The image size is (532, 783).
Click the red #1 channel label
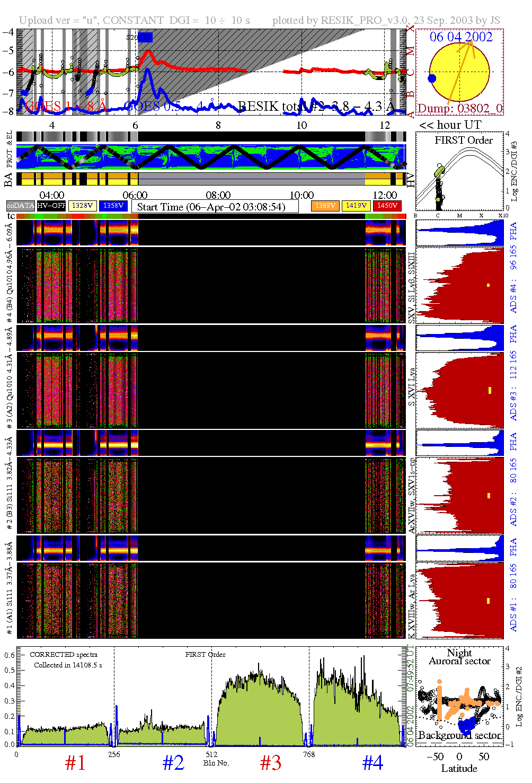pos(75,763)
